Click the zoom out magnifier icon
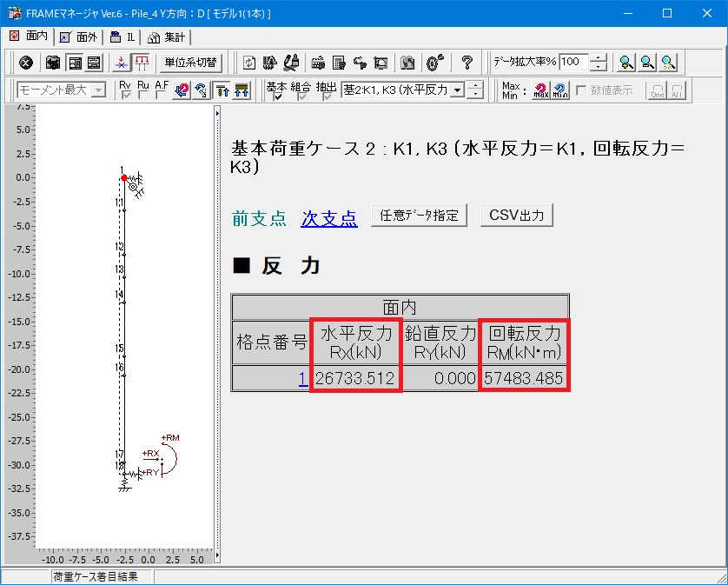The image size is (728, 585). (x=646, y=63)
